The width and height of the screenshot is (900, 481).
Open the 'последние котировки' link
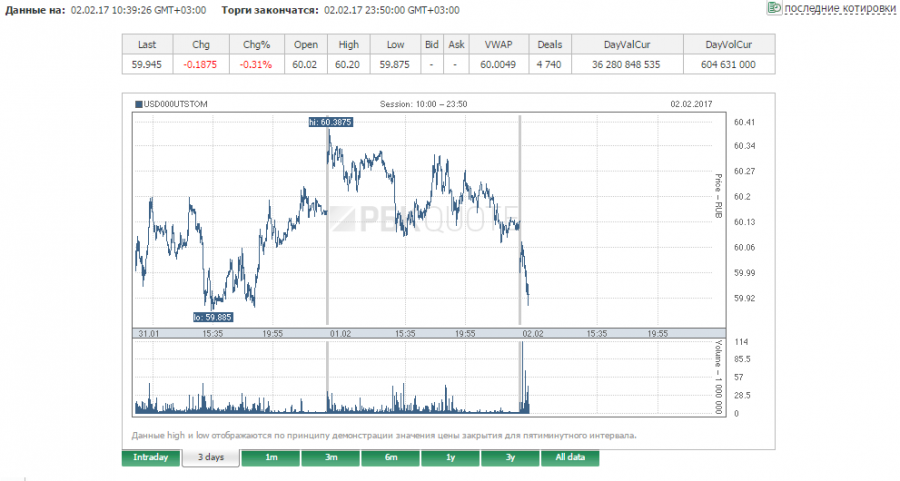[x=840, y=9]
